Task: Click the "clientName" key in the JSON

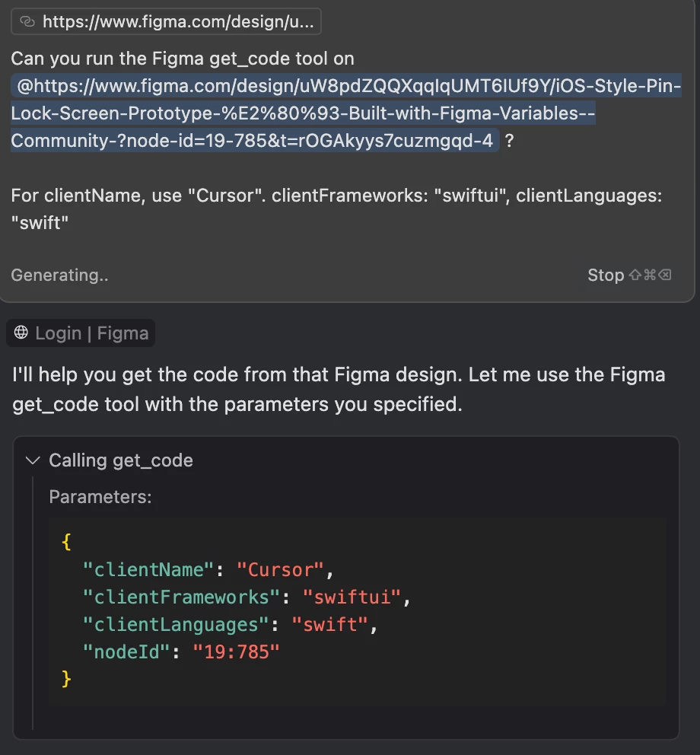Action: pos(148,570)
